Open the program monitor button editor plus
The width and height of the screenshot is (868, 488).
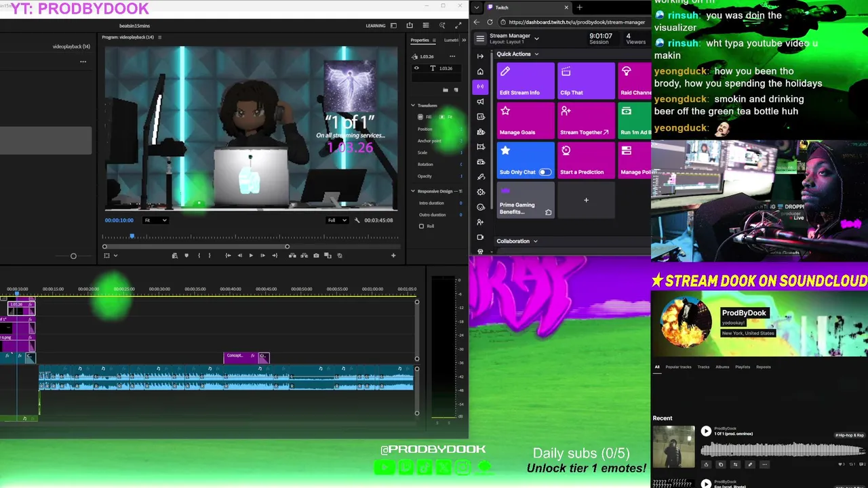pyautogui.click(x=393, y=256)
